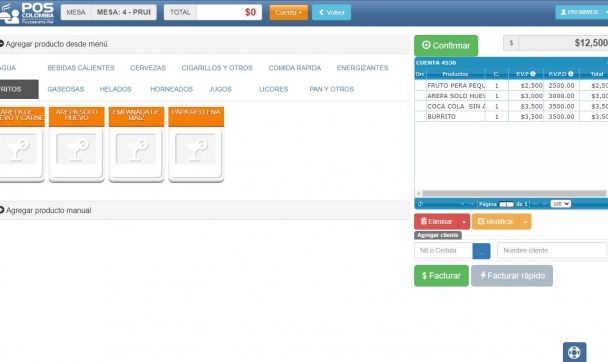Click the P.V.P info icon
This screenshot has width=608, height=362.
[x=533, y=74]
